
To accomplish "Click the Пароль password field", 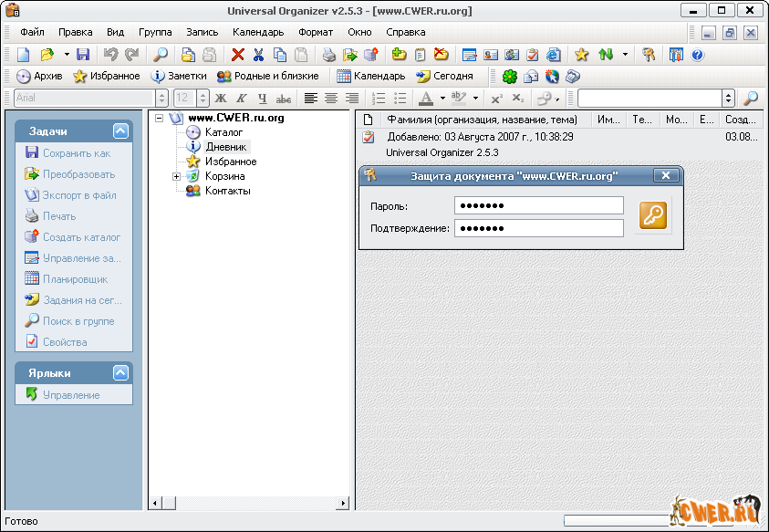I will point(538,206).
